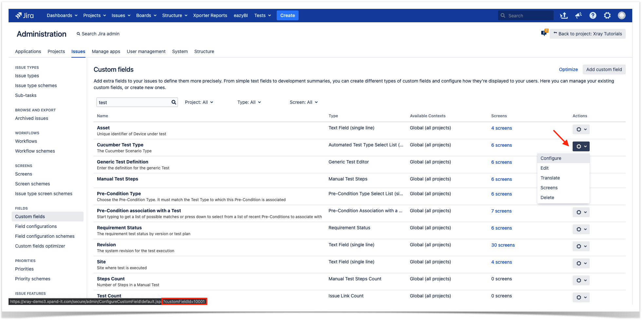644x321 pixels.
Task: Expand the Structure dropdown in top bar
Action: click(175, 15)
